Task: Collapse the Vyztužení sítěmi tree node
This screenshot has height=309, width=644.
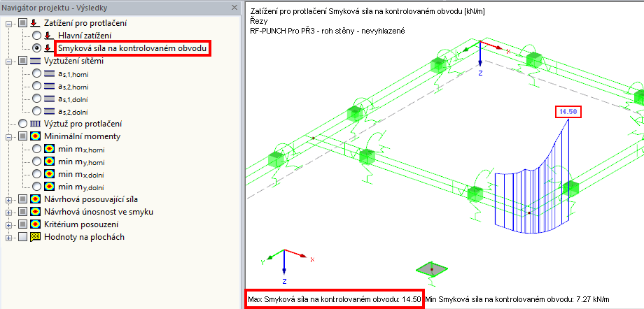Action: [9, 62]
